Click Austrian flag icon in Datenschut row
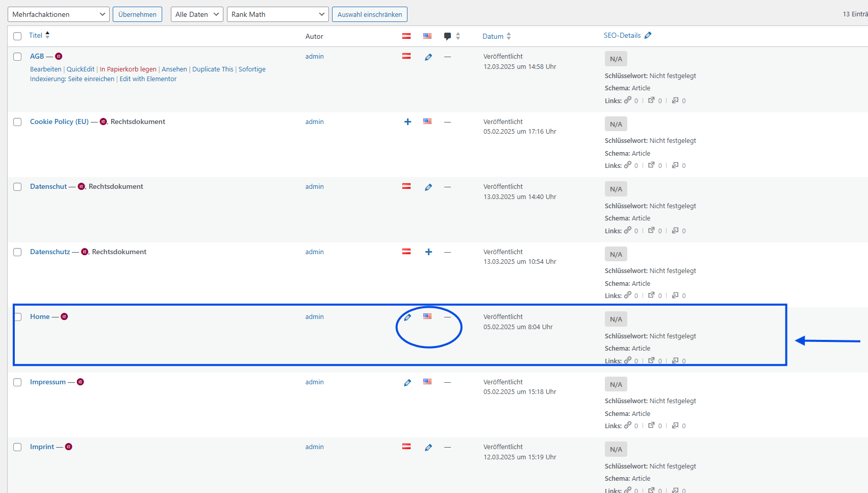 click(406, 186)
